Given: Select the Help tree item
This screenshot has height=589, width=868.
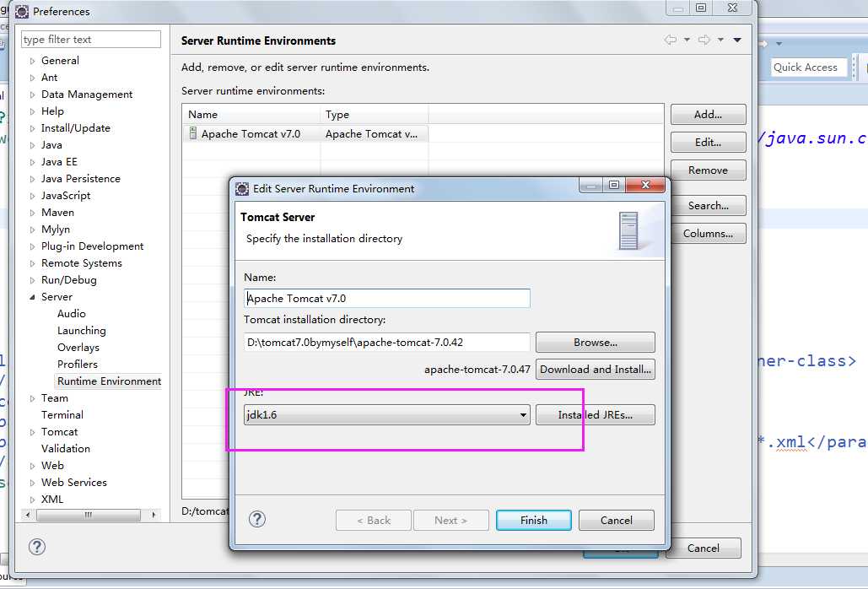Looking at the screenshot, I should (x=52, y=111).
